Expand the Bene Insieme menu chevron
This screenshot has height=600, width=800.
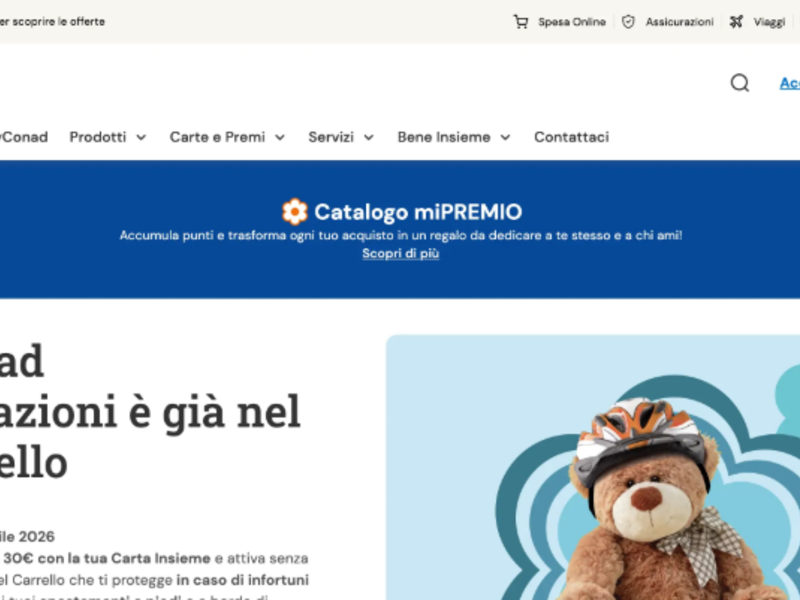pyautogui.click(x=505, y=138)
